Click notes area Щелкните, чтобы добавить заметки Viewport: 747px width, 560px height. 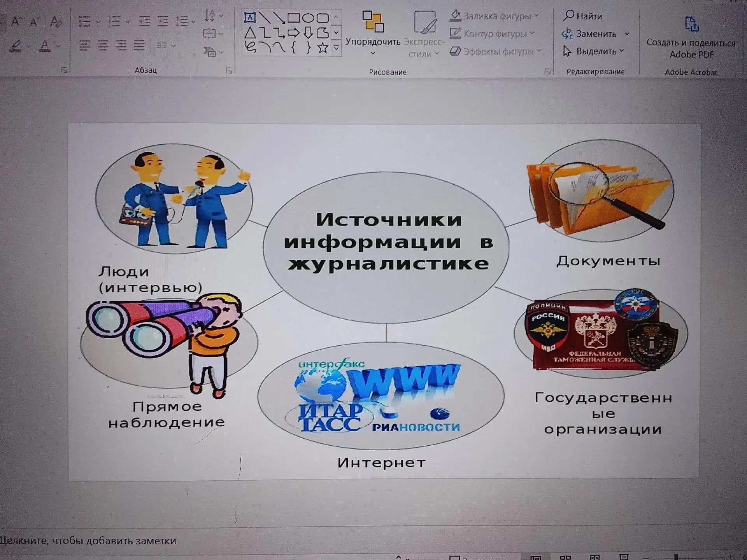(x=88, y=541)
